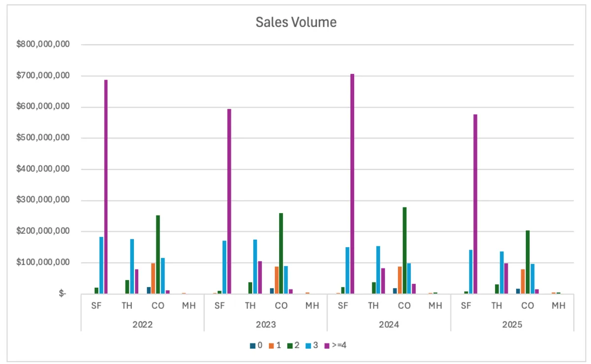The width and height of the screenshot is (591, 364).
Task: Select the tall purple SF bar for 2023
Action: coord(229,201)
